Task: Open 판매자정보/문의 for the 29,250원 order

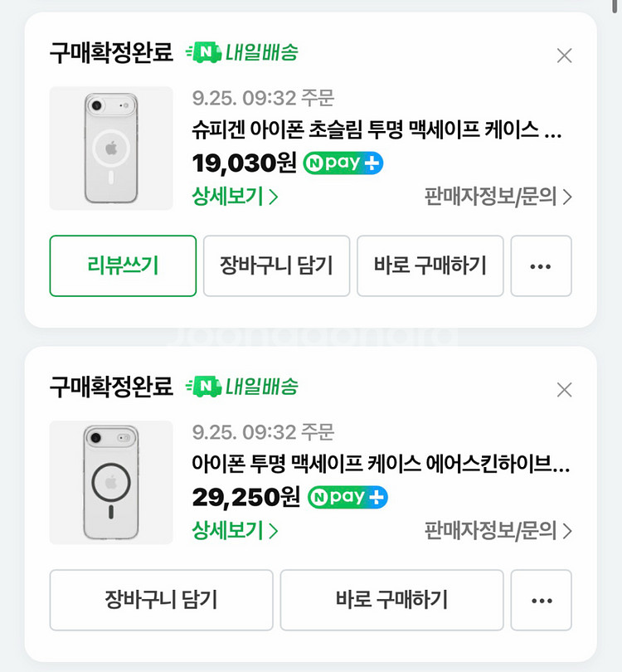Action: click(498, 530)
